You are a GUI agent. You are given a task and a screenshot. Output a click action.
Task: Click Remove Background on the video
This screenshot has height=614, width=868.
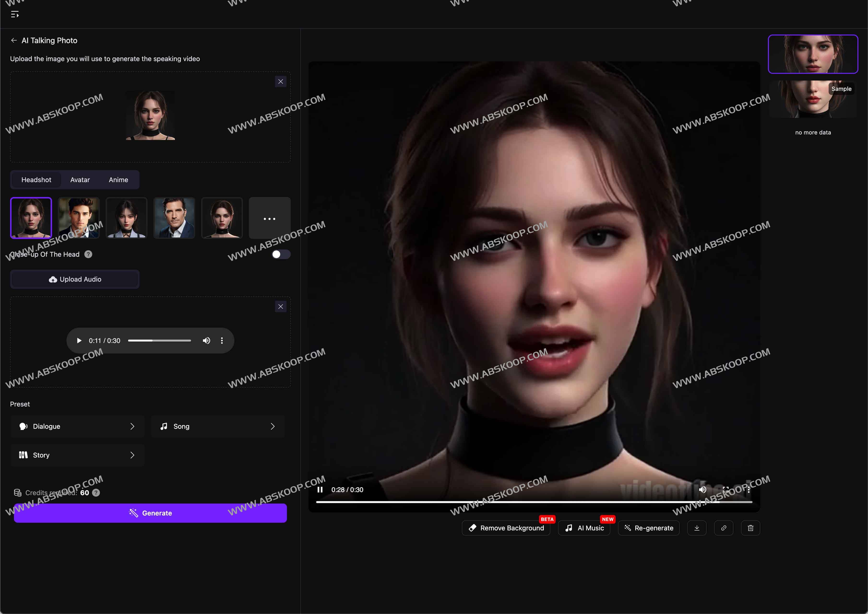pos(506,528)
